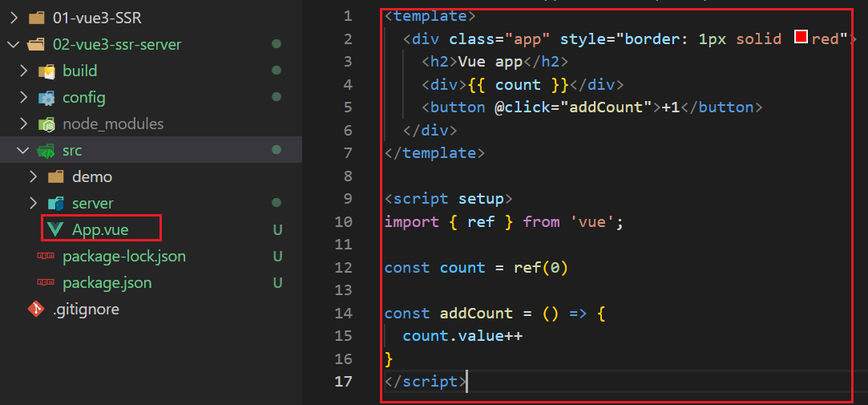This screenshot has height=405, width=868.
Task: Click the demo folder icon
Action: coord(56,176)
